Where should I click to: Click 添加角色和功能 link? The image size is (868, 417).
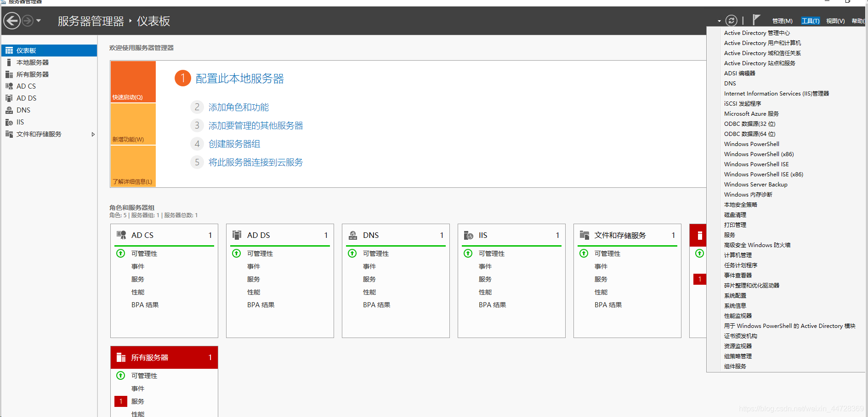point(238,107)
